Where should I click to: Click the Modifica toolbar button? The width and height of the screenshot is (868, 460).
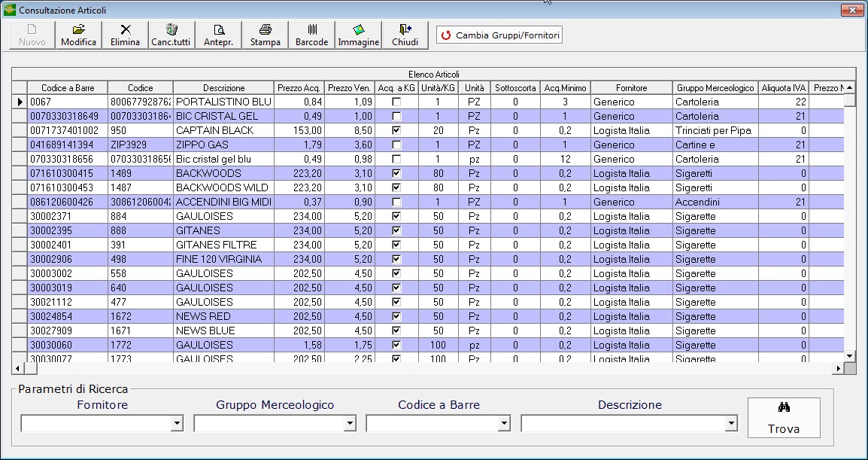79,35
